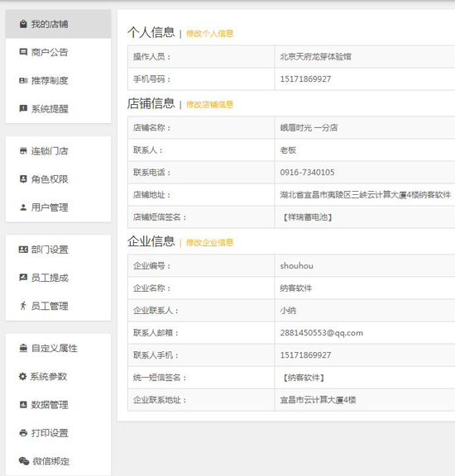The height and width of the screenshot is (476, 455).
Task: Open the 用户管理 page
Action: coord(59,207)
